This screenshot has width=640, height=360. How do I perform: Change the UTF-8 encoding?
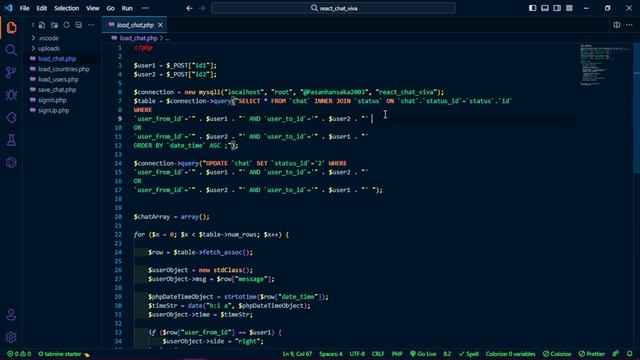(357, 353)
